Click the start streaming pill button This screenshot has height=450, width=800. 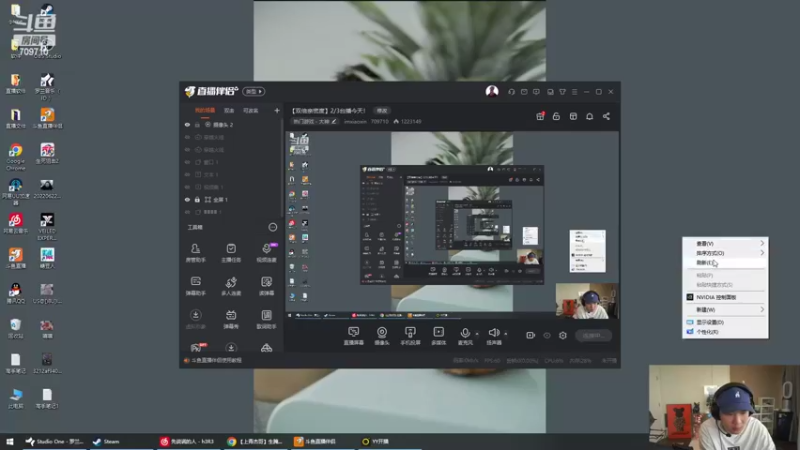(x=593, y=335)
